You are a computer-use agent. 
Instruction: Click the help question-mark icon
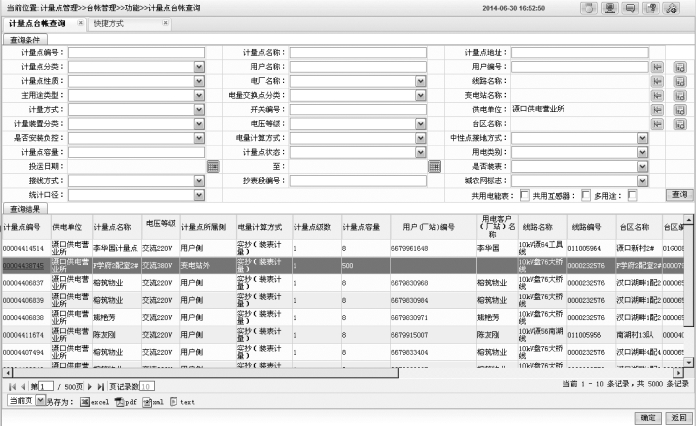pyautogui.click(x=651, y=8)
